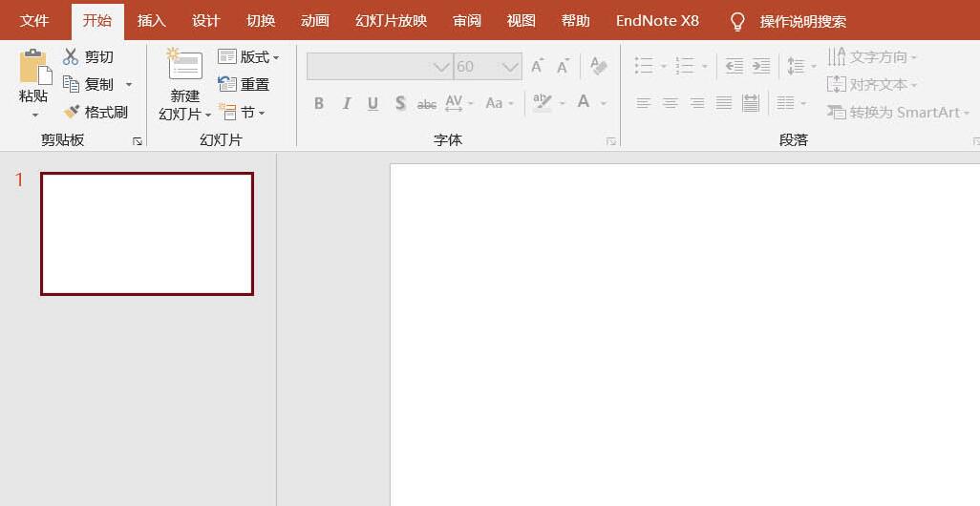The image size is (980, 506).
Task: Open font size 60 dropdown
Action: 511,67
